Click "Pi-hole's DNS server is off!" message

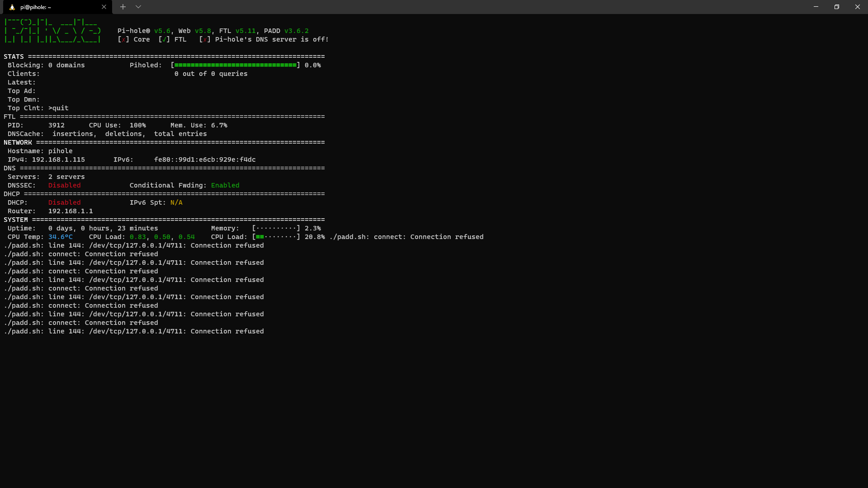point(272,40)
